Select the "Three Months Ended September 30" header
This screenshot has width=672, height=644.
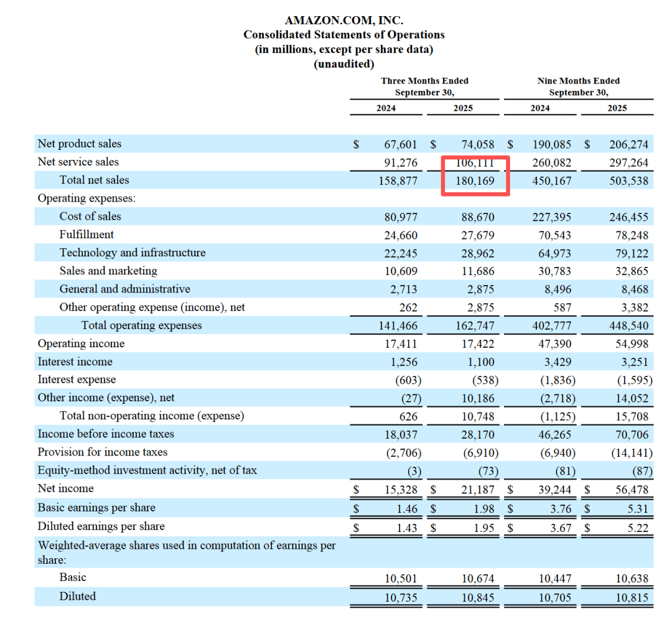click(424, 86)
